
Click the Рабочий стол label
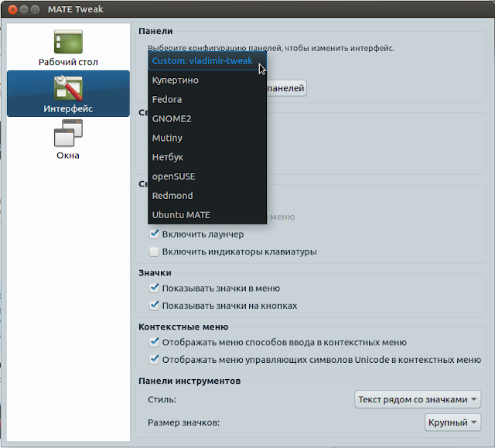(x=68, y=62)
